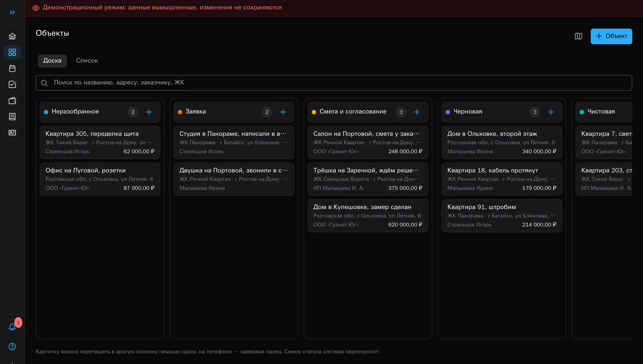Open the wallet icon in sidebar

(x=12, y=100)
